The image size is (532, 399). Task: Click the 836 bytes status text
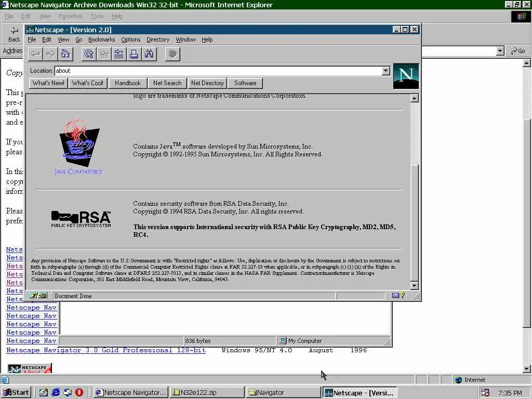[198, 341]
